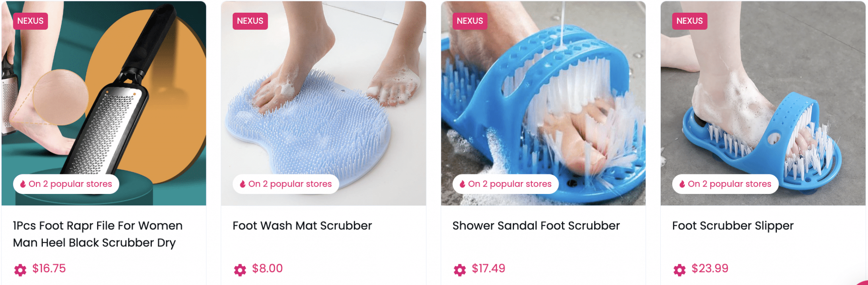The width and height of the screenshot is (868, 285).
Task: Open the Shower Sandal Foot Scrubber title
Action: tap(536, 226)
